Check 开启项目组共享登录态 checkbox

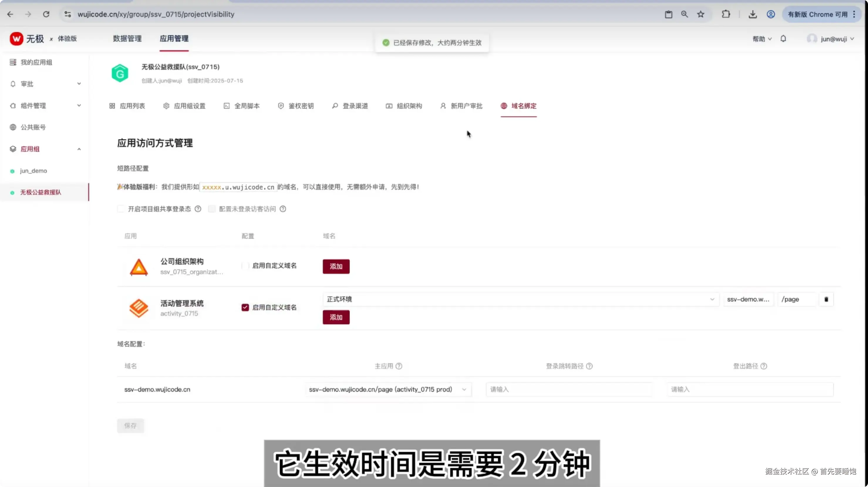tap(121, 209)
